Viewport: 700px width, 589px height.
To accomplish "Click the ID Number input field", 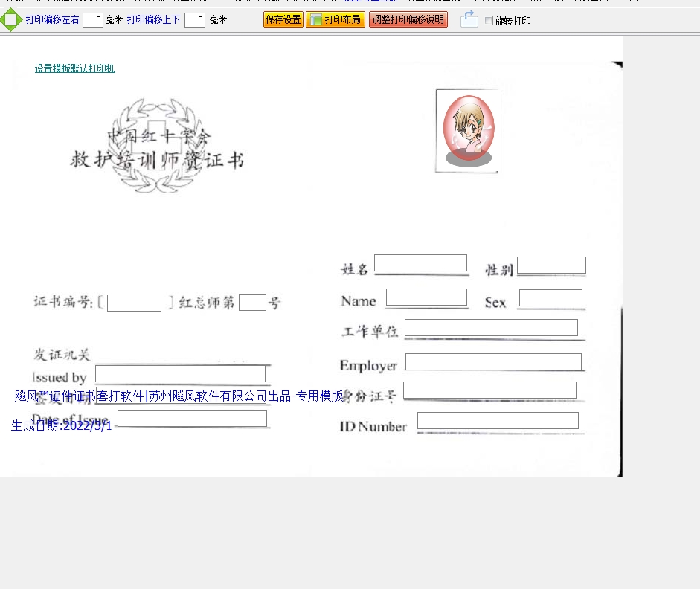I will (498, 421).
